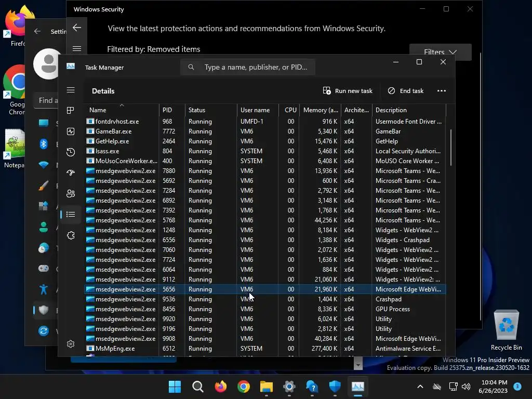Screen dimensions: 532x399
Task: Open volume control in system tray
Action: pyautogui.click(x=466, y=387)
